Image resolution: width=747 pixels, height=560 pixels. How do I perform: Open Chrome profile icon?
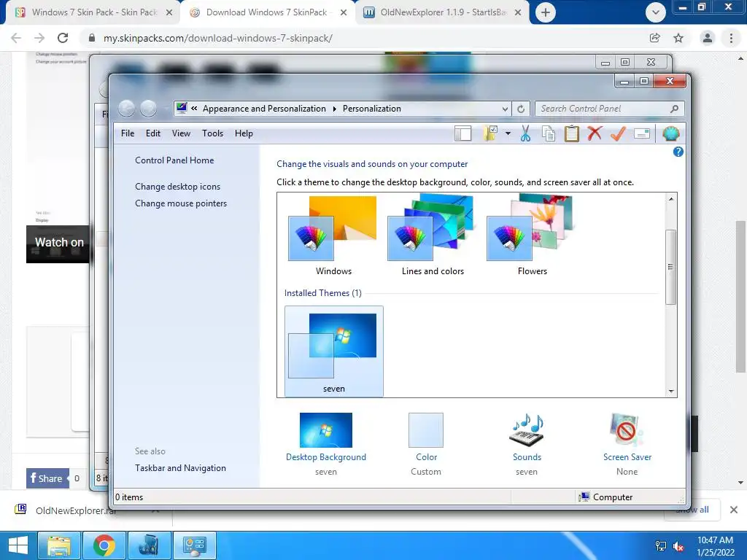[x=708, y=38]
